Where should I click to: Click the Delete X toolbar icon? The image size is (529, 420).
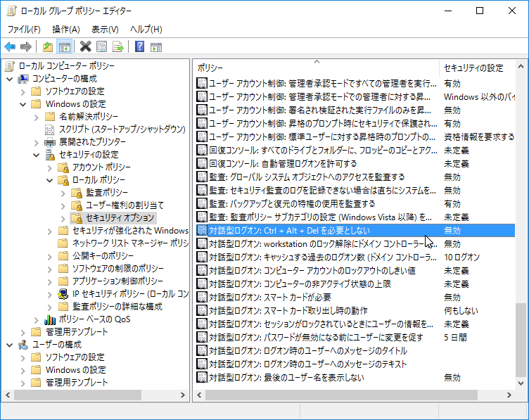click(85, 46)
